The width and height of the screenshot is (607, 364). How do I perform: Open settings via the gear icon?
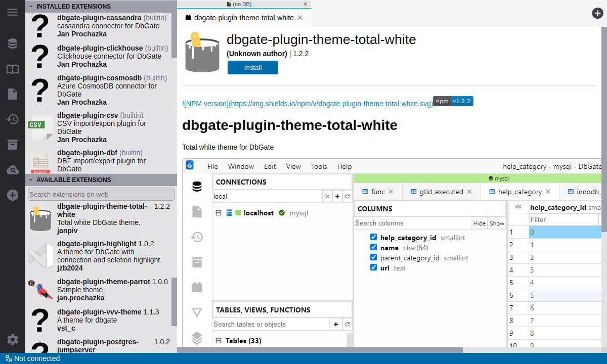[13, 340]
